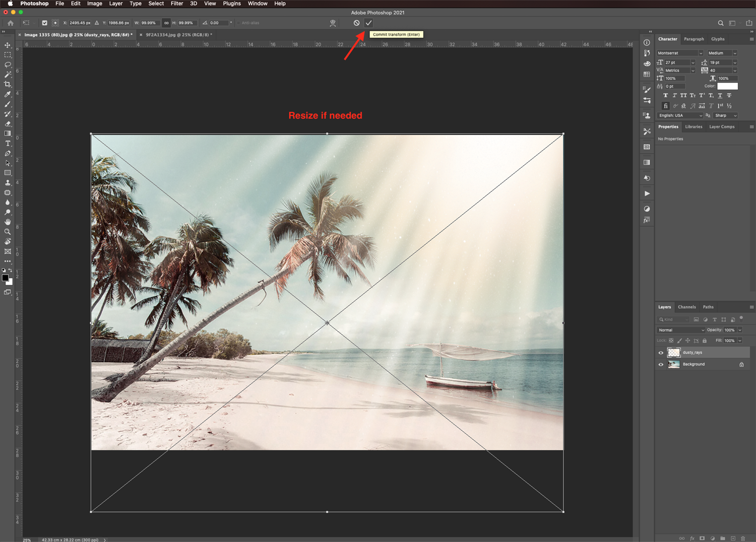Screen dimensions: 756x542
Task: Hide the dusty_rays layer
Action: [661, 353]
